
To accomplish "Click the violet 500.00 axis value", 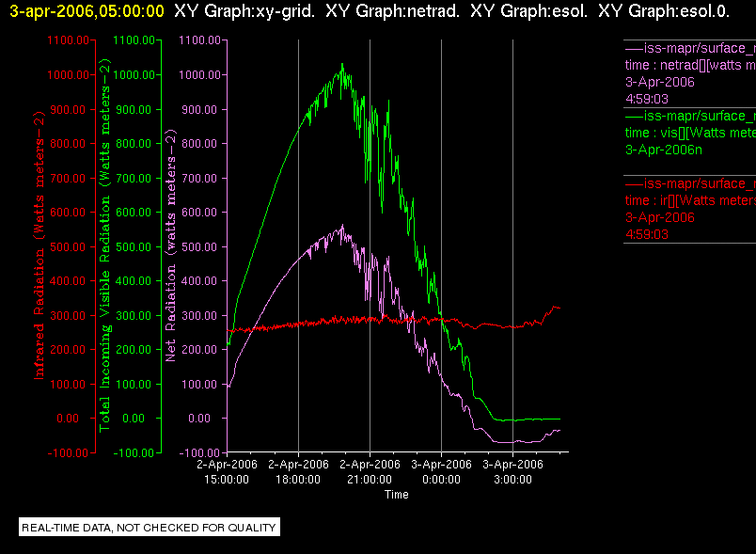I will [x=199, y=246].
